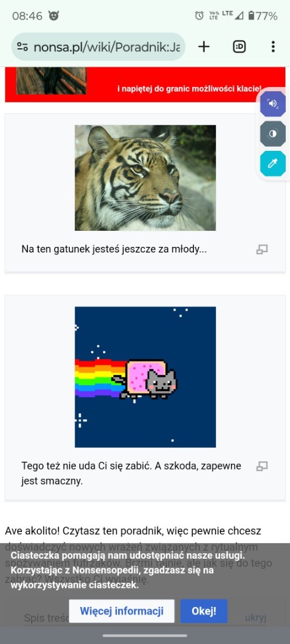Enlarge the tiger image via magnify icon

[262, 249]
